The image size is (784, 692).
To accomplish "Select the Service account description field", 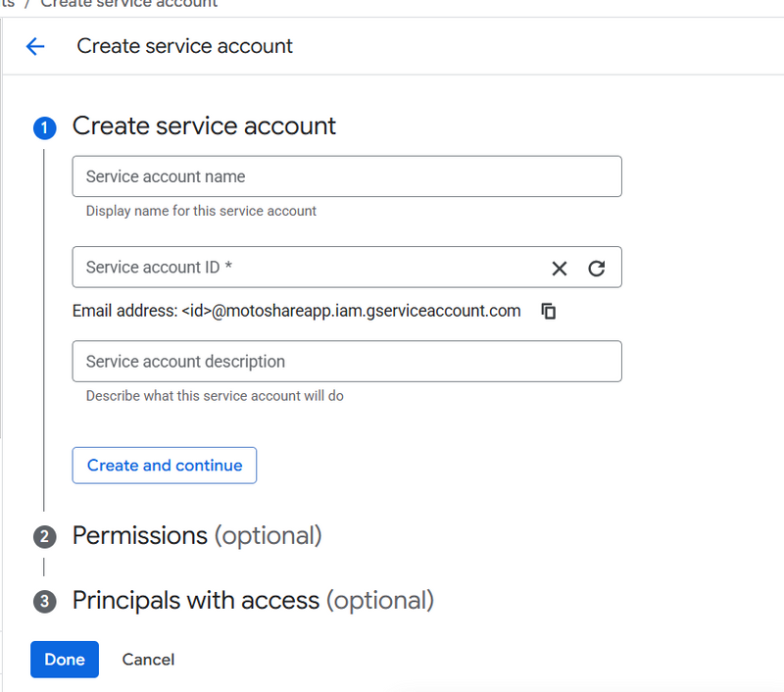I will 347,362.
